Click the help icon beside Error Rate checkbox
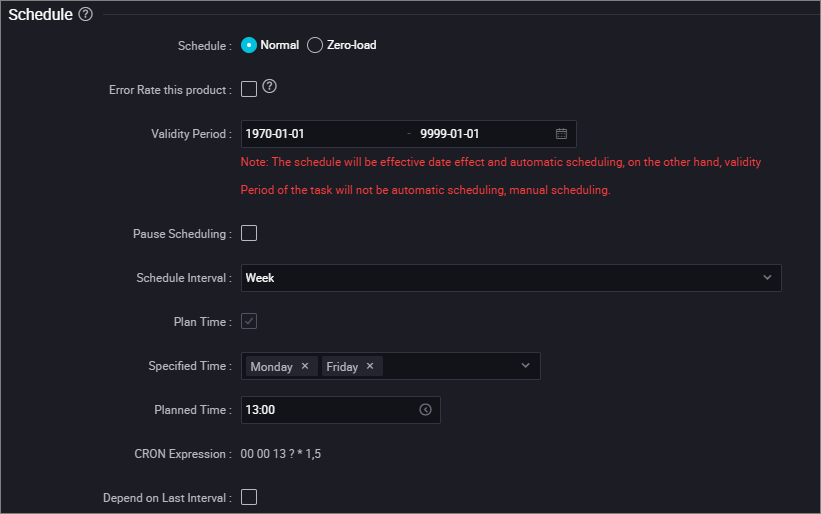This screenshot has height=514, width=821. (x=269, y=86)
